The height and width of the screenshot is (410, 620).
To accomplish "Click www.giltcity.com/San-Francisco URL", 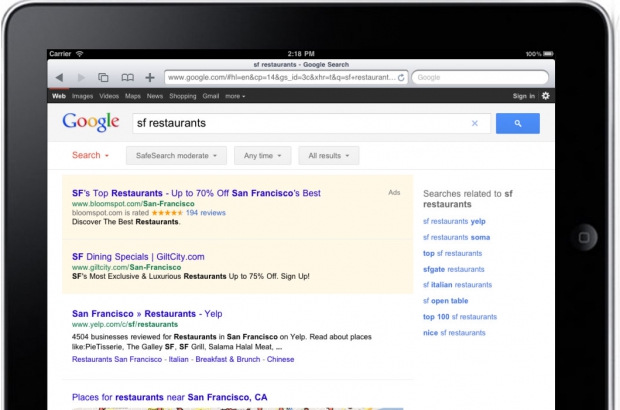I will pyautogui.click(x=127, y=267).
